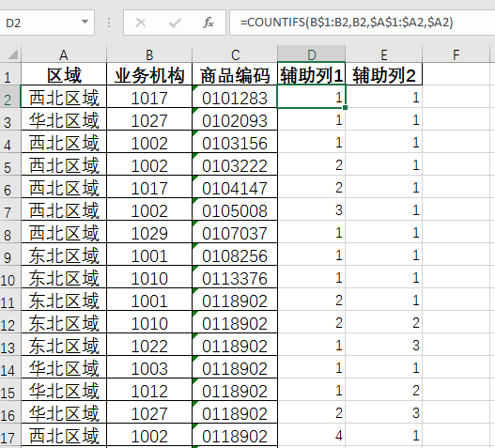Viewport: 495px width, 448px height.
Task: Click cell with product code 0103156
Action: [235, 143]
